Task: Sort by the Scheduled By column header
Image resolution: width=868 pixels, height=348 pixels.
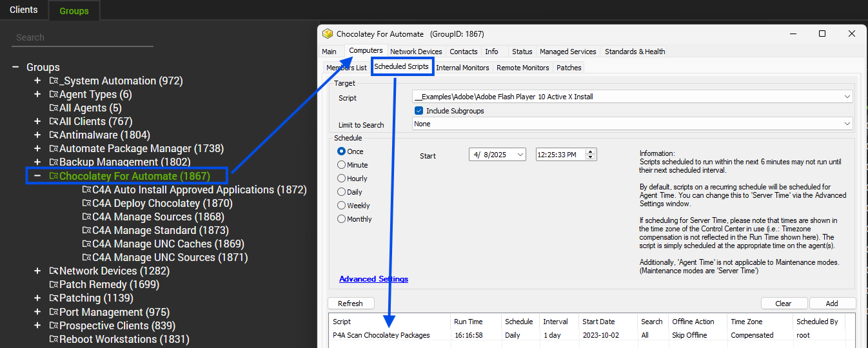Action: click(824, 322)
